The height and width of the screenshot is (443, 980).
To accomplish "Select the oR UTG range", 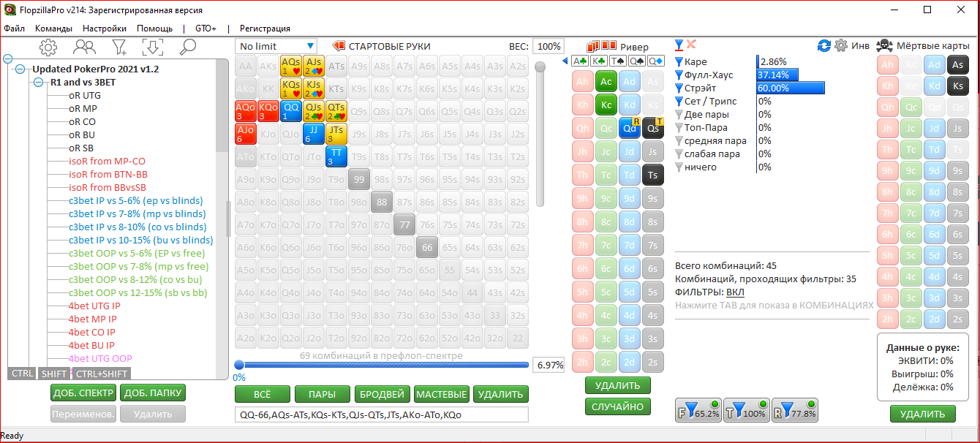I will tap(85, 95).
